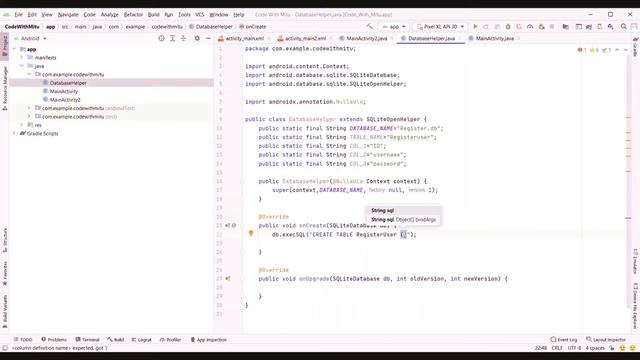Open the Terminal tool window
This screenshot has width=640, height=360.
[x=87, y=340]
